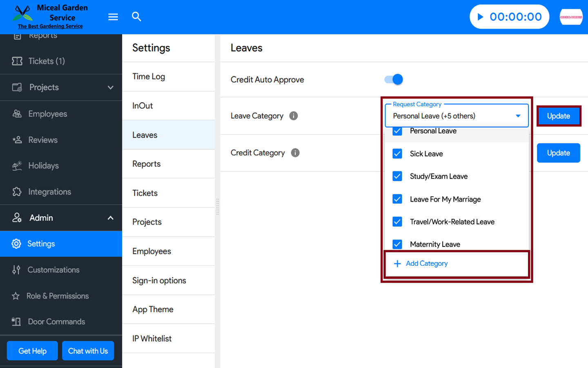This screenshot has width=588, height=368.
Task: Open search with magnifier icon
Action: click(136, 17)
